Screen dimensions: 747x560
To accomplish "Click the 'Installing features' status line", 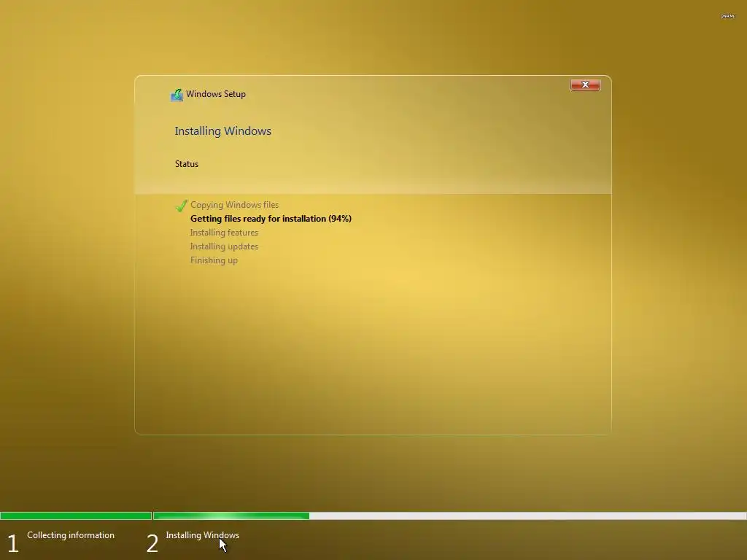I will 224,233.
